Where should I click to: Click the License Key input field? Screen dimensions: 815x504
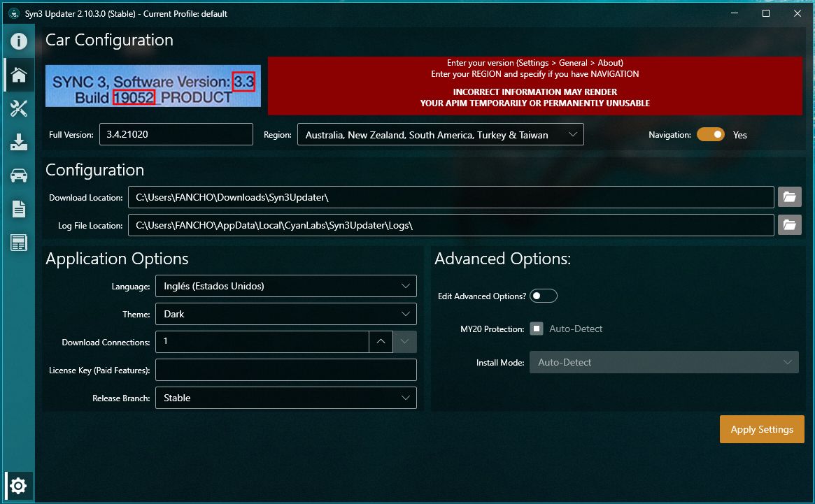click(286, 369)
